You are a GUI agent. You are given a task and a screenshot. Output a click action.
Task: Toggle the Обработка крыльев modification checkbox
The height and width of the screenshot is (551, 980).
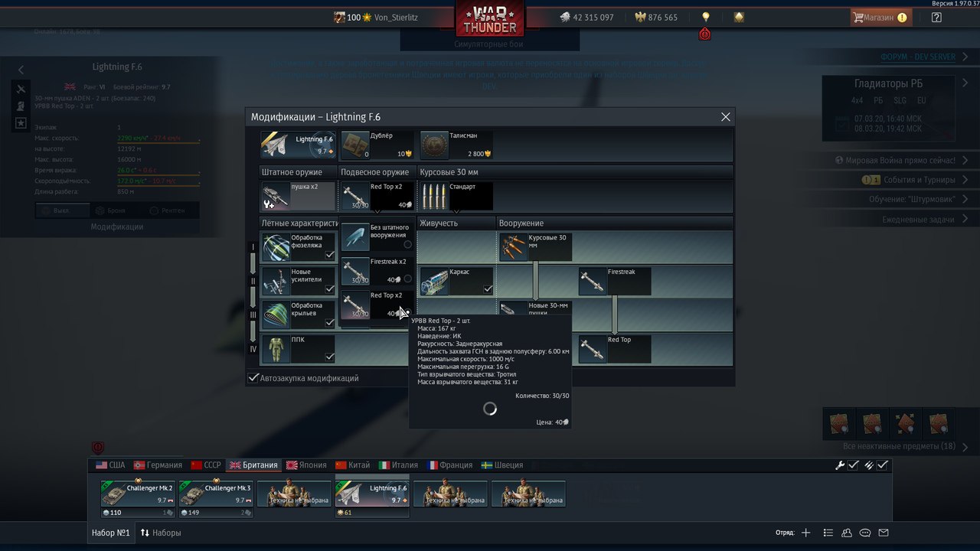tap(330, 323)
